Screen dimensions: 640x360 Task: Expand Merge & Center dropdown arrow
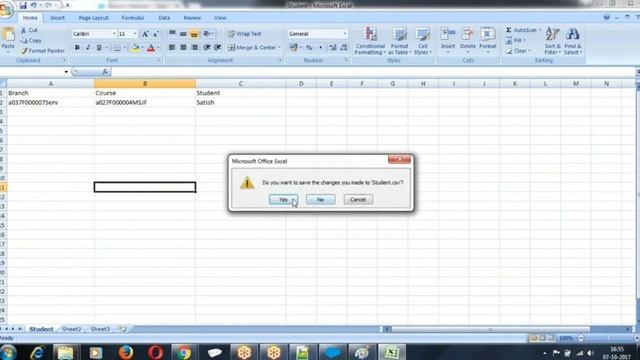coord(279,48)
